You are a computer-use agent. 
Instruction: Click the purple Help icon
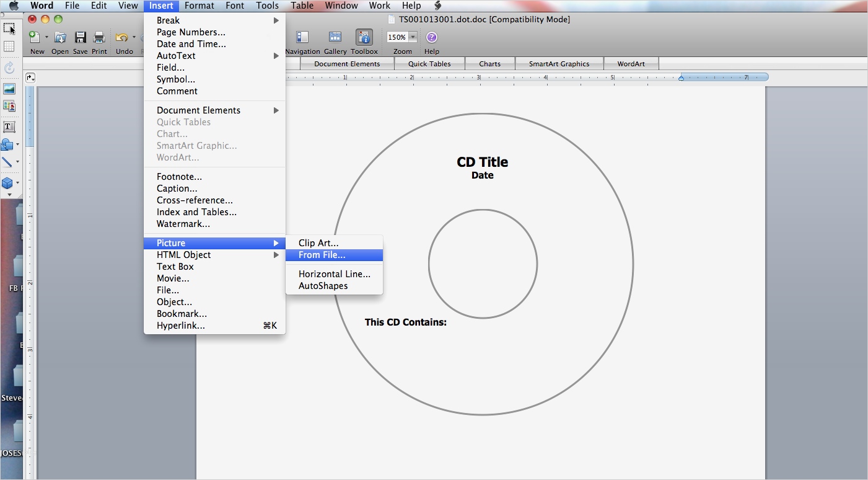432,37
